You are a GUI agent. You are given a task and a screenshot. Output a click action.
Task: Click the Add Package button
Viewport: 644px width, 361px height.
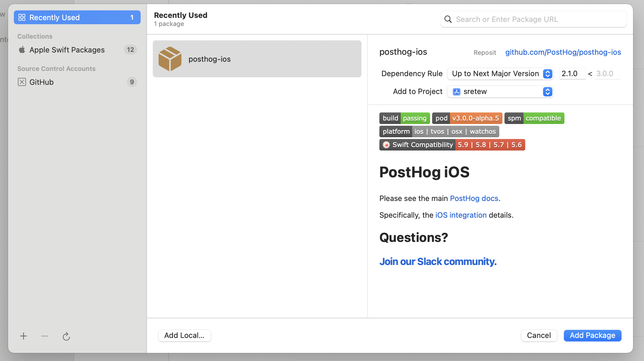tap(592, 335)
